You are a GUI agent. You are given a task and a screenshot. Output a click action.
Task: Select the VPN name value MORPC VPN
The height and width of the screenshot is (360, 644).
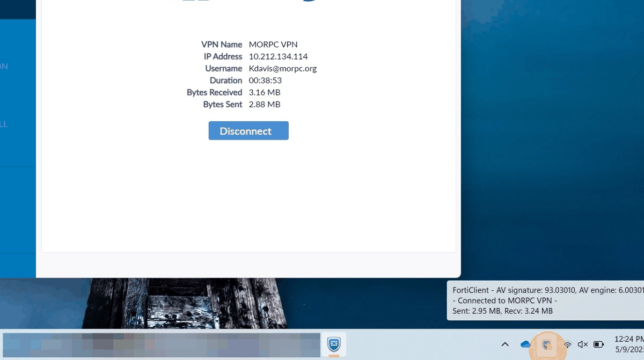coord(273,45)
